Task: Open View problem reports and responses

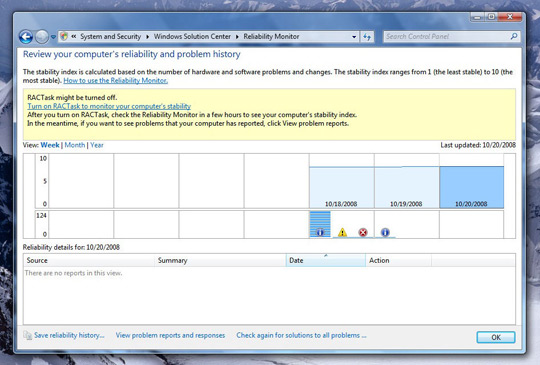Action: [170, 335]
